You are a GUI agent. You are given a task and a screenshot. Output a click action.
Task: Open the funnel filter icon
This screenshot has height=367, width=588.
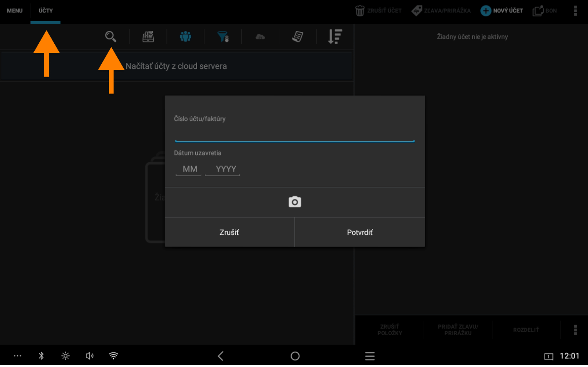(x=223, y=36)
